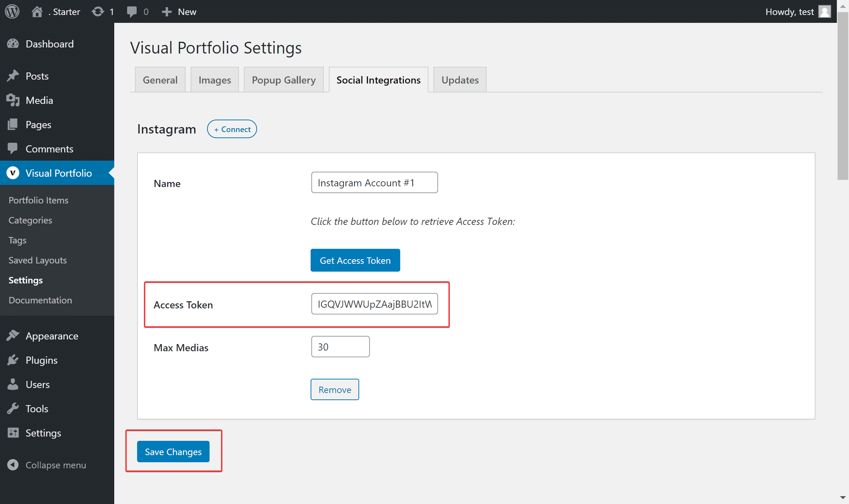Click the Appearance brush icon
The height and width of the screenshot is (504, 849).
coord(13,336)
